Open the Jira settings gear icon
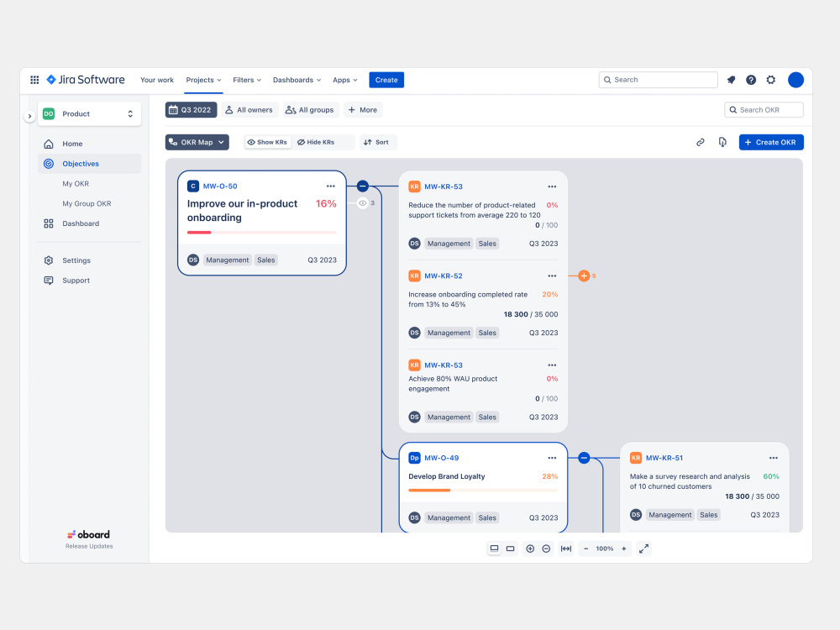The image size is (840, 630). pyautogui.click(x=771, y=80)
